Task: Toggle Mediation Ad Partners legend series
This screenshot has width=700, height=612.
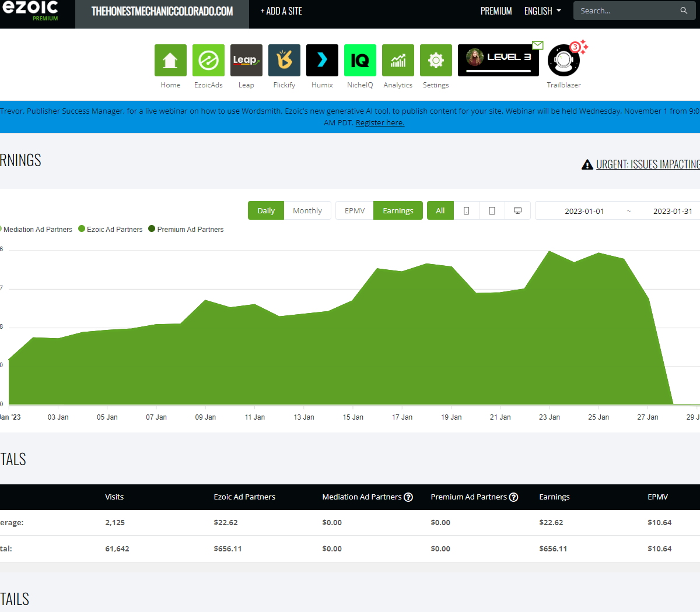Action: pyautogui.click(x=36, y=229)
